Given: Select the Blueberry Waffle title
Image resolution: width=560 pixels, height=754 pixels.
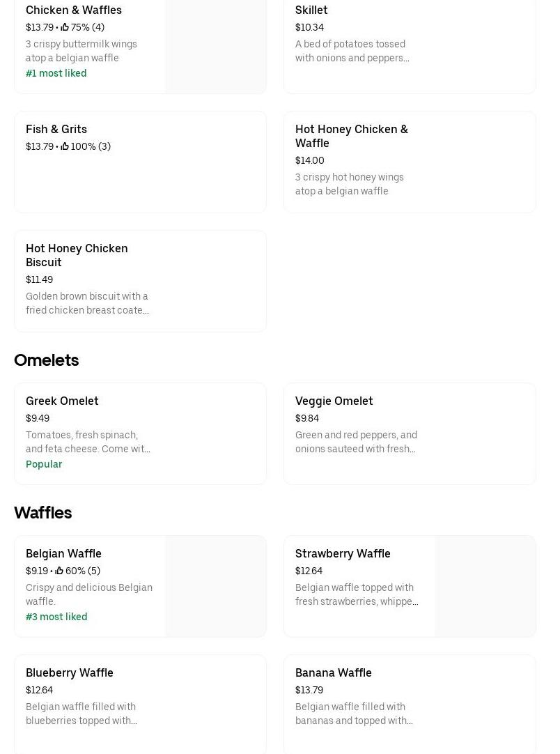Looking at the screenshot, I should coord(70,673).
